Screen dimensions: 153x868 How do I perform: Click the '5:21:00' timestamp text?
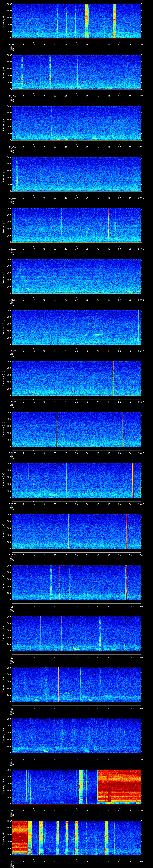(x=12, y=300)
